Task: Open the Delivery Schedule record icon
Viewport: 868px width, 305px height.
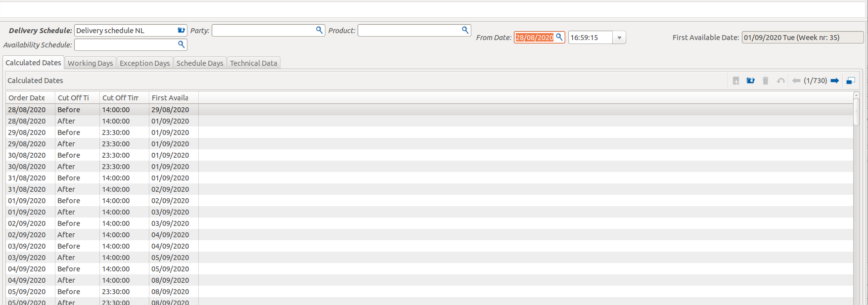Action: coord(181,30)
